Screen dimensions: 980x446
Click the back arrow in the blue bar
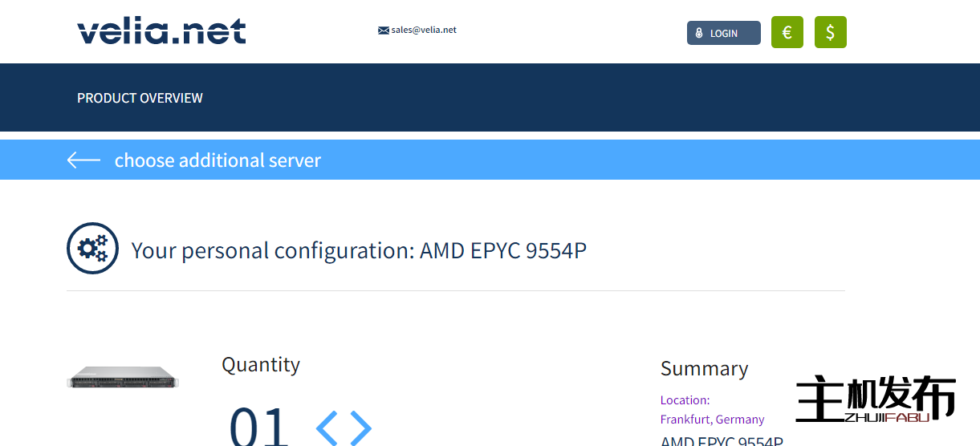pos(83,160)
